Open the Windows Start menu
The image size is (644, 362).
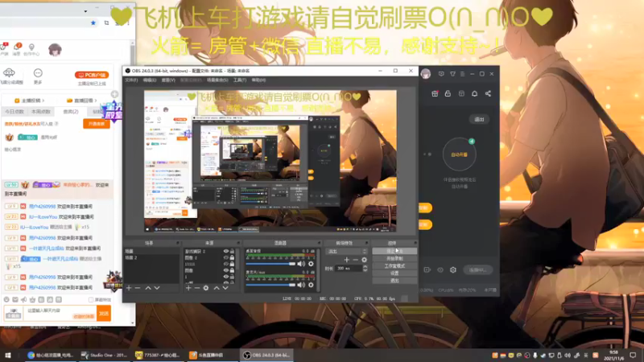pos(8,355)
